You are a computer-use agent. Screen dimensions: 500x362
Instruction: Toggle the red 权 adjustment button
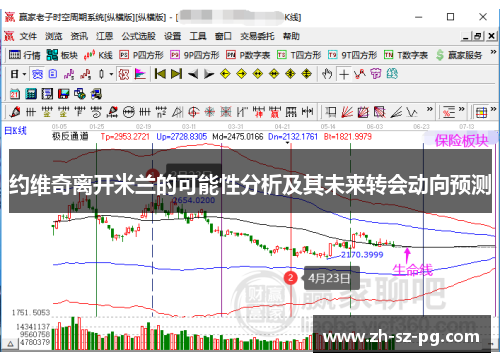[124, 74]
